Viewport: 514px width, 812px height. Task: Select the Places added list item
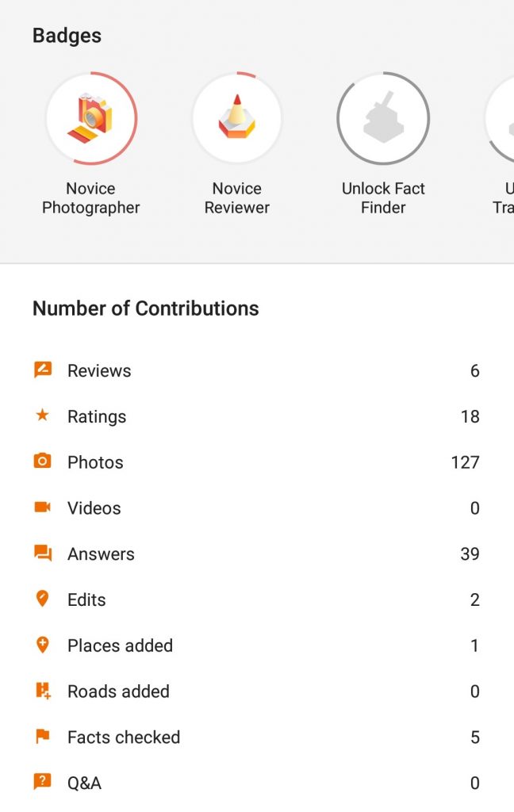257,645
